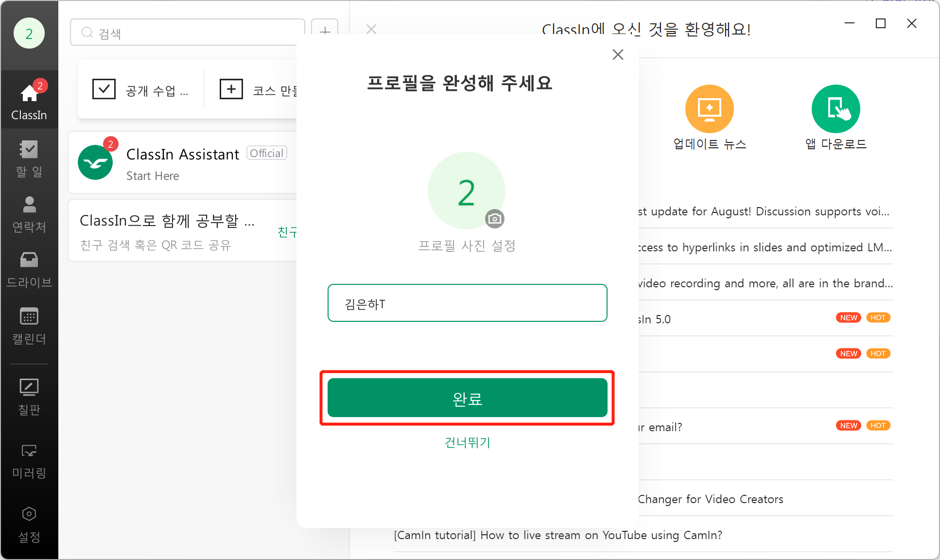Click the Official tag on ClassIn Assistant
Screen dimensions: 940x560
click(267, 153)
